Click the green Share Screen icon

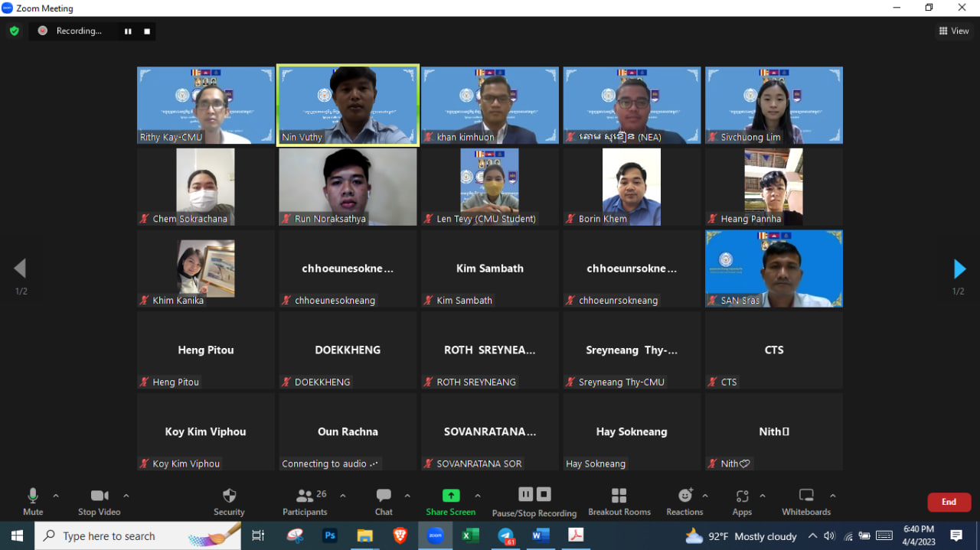click(x=451, y=496)
